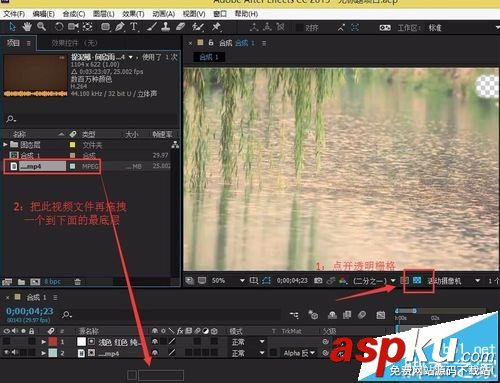The height and width of the screenshot is (383, 500).
Task: Open the footage name dropdown arrow in Project info
Action: point(131,57)
